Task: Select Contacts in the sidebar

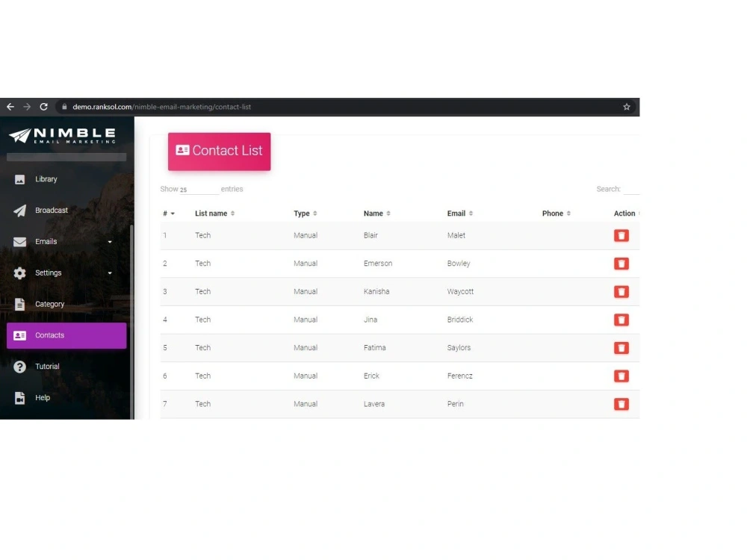Action: click(x=66, y=335)
